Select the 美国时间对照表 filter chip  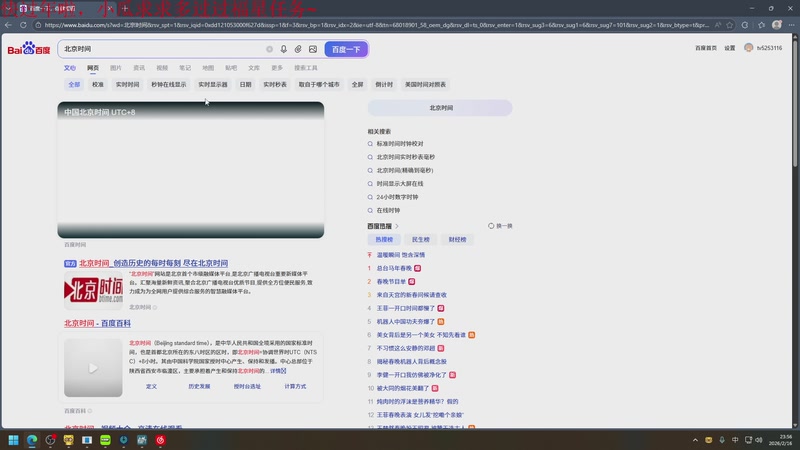click(x=426, y=85)
